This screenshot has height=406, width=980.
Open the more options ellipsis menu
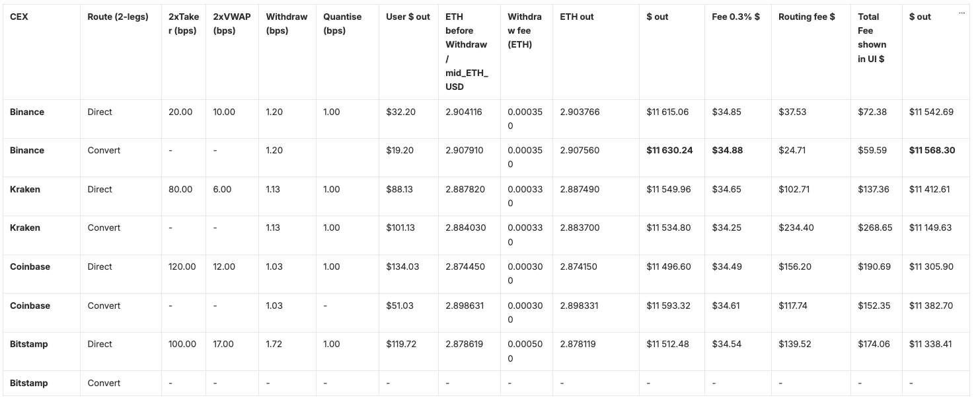coord(961,13)
